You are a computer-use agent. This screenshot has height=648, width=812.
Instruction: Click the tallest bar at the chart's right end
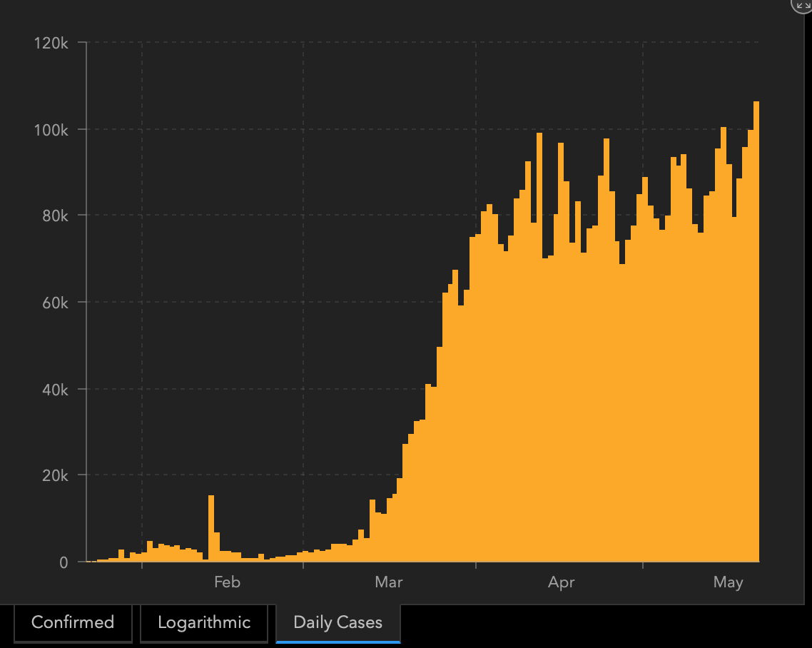pos(756,332)
